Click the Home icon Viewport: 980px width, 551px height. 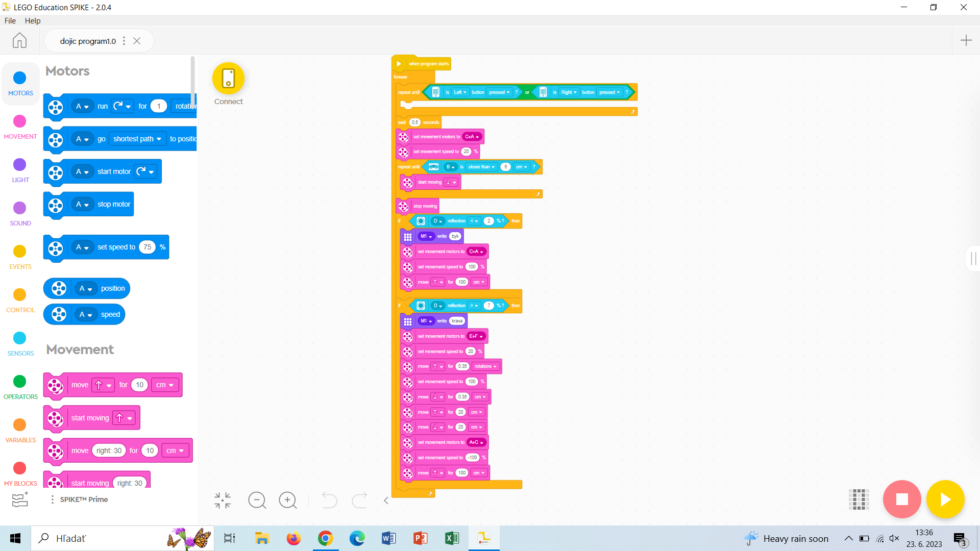click(19, 41)
